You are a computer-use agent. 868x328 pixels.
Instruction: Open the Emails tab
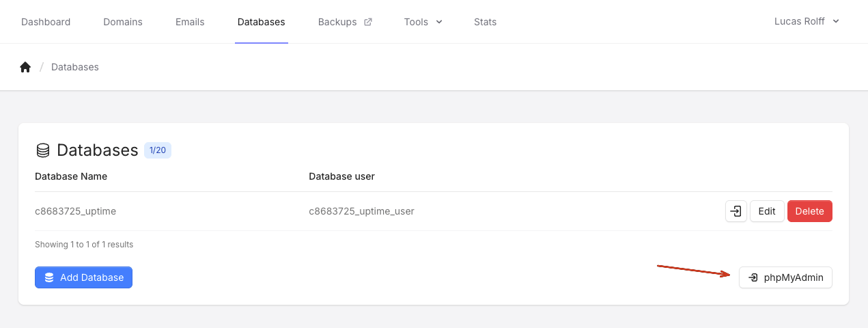pos(190,22)
